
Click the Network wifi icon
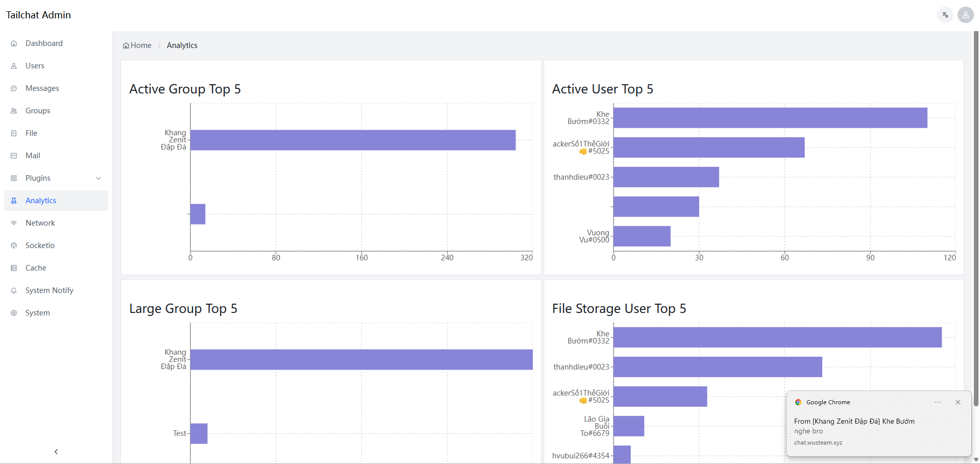click(14, 223)
